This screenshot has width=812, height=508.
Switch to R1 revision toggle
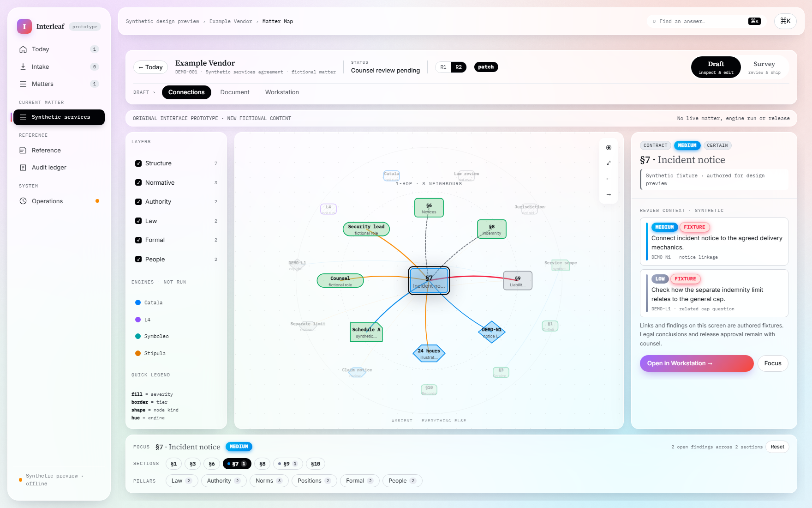coord(443,67)
